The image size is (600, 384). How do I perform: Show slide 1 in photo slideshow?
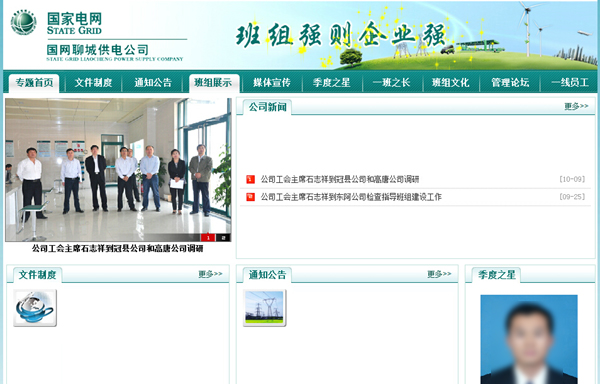pos(208,238)
